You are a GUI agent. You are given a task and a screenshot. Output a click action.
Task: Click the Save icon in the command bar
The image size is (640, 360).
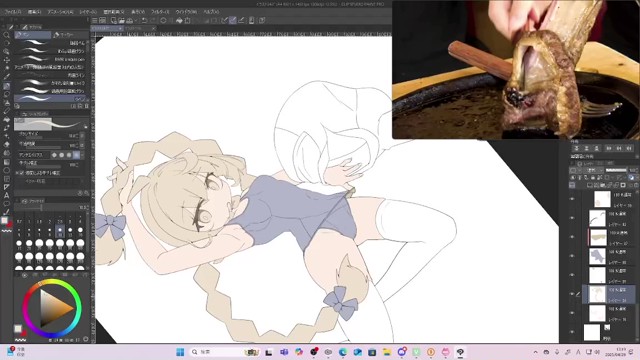point(129,20)
